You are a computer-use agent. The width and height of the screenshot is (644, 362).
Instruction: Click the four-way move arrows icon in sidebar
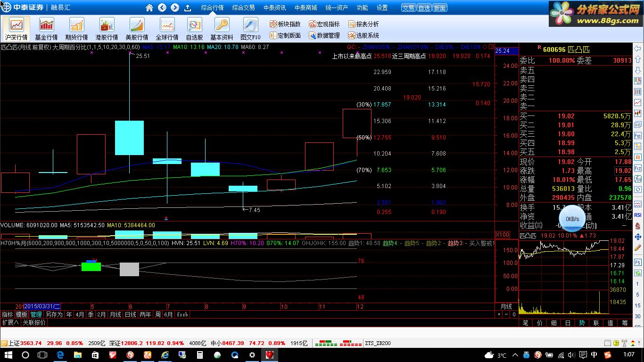pos(638,237)
